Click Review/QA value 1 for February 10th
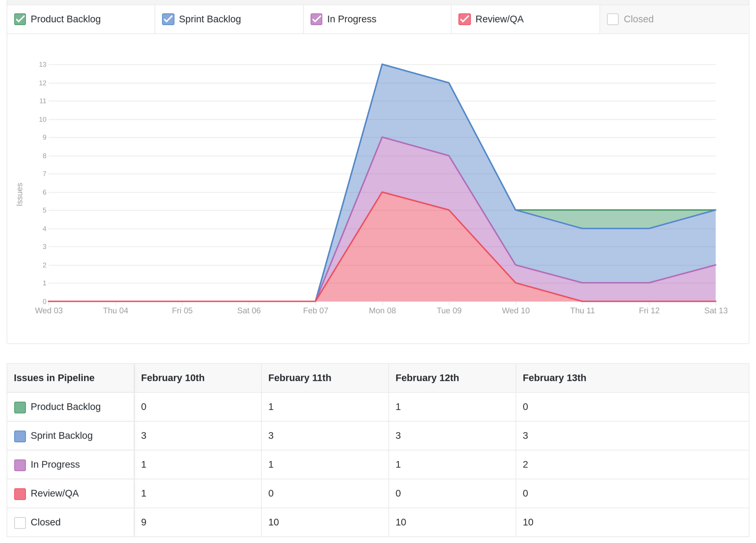The image size is (756, 543). click(144, 493)
